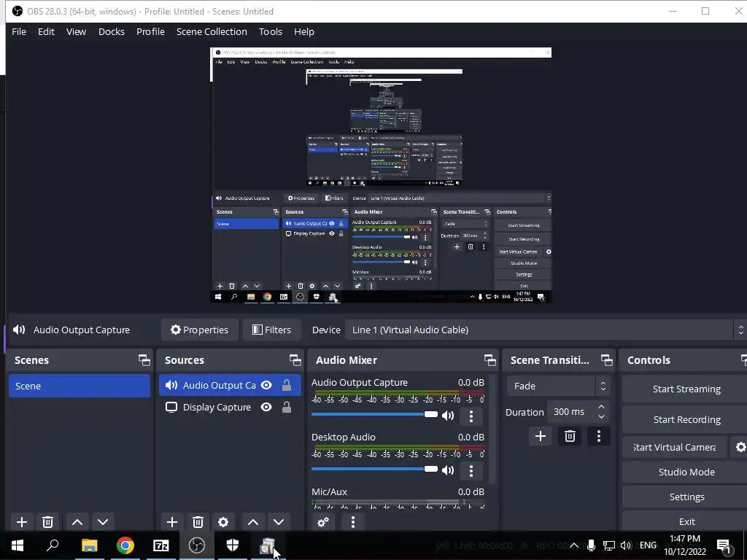Viewport: 747px width, 560px height.
Task: Increase transition duration with up arrow
Action: coord(601,407)
